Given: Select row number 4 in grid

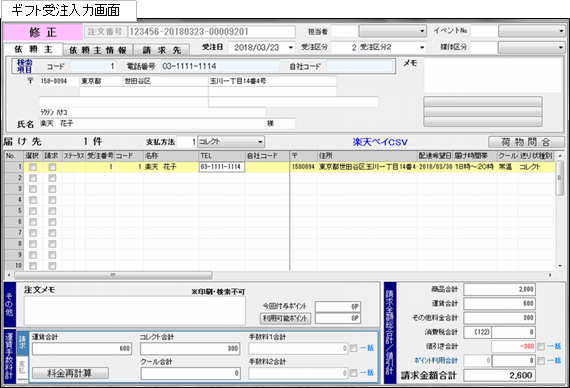Looking at the screenshot, I should [x=14, y=200].
